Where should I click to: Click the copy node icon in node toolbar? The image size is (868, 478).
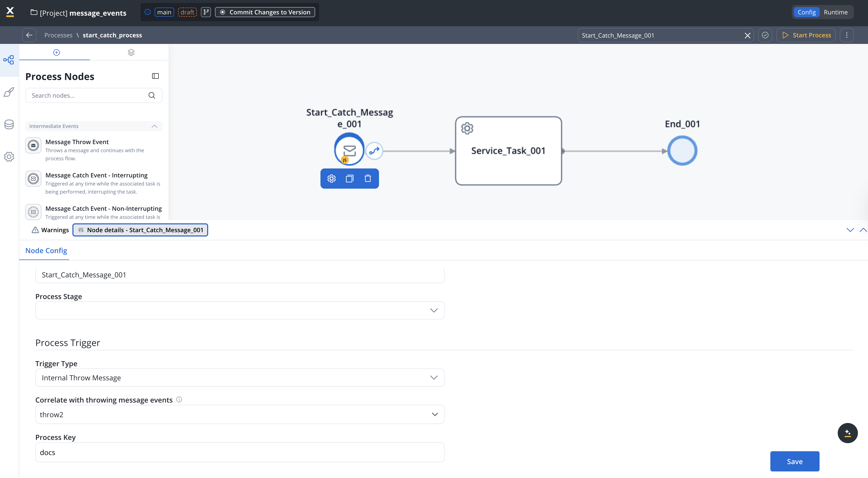349,178
